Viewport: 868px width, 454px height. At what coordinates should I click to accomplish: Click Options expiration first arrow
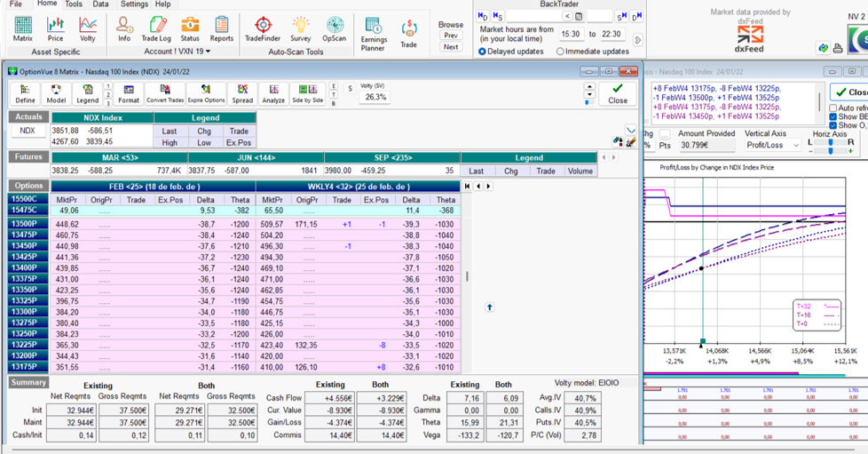coord(467,187)
